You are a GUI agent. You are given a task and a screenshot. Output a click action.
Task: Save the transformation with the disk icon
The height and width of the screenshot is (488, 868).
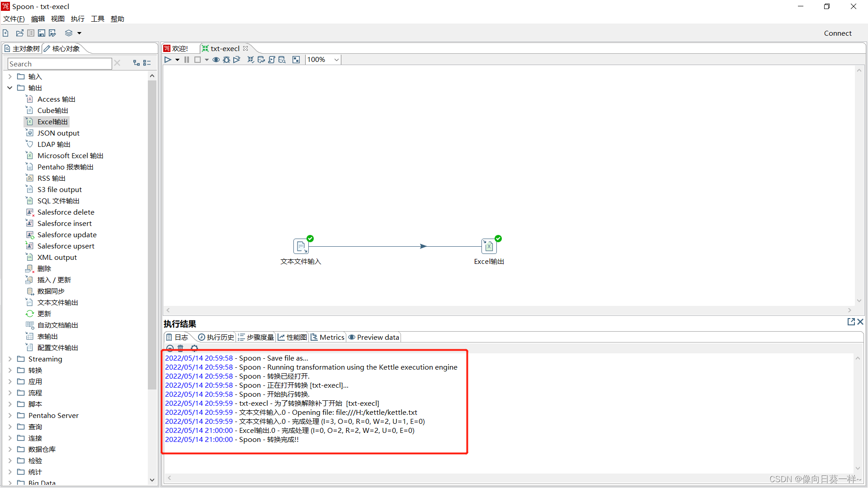(41, 33)
